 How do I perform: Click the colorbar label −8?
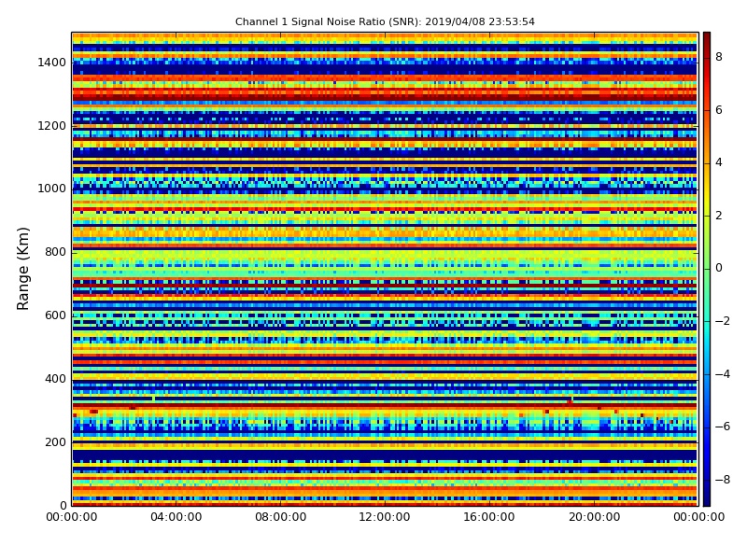coord(723,480)
